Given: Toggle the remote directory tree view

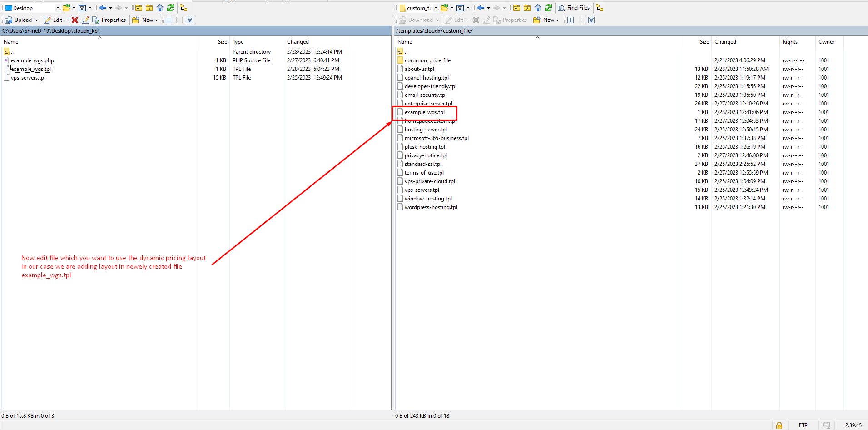Looking at the screenshot, I should click(600, 8).
